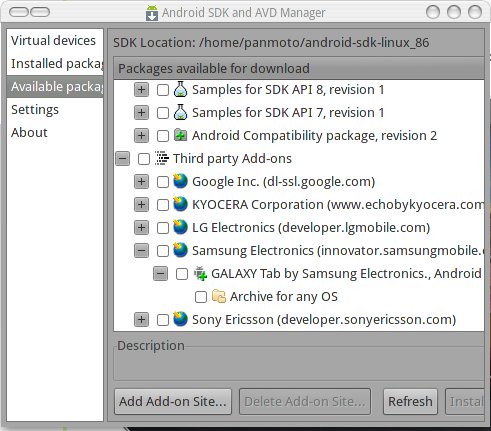
Task: Click the Android Compatibility package icon
Action: pyautogui.click(x=180, y=135)
